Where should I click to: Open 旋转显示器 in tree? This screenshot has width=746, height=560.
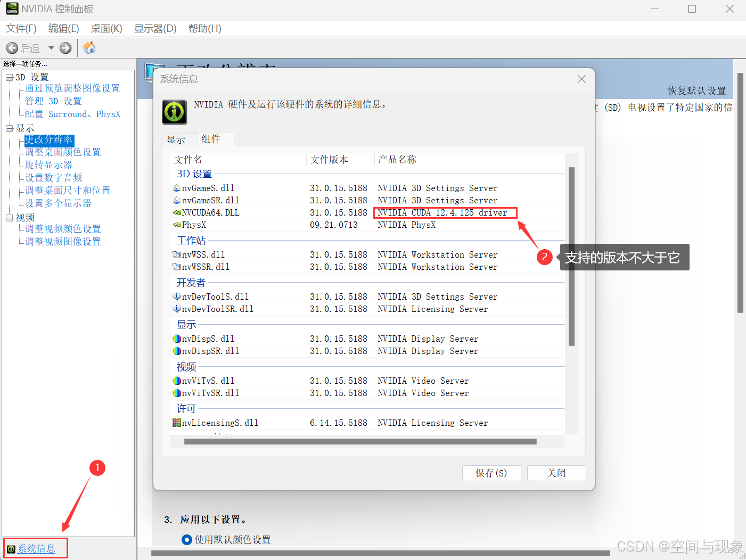point(48,165)
